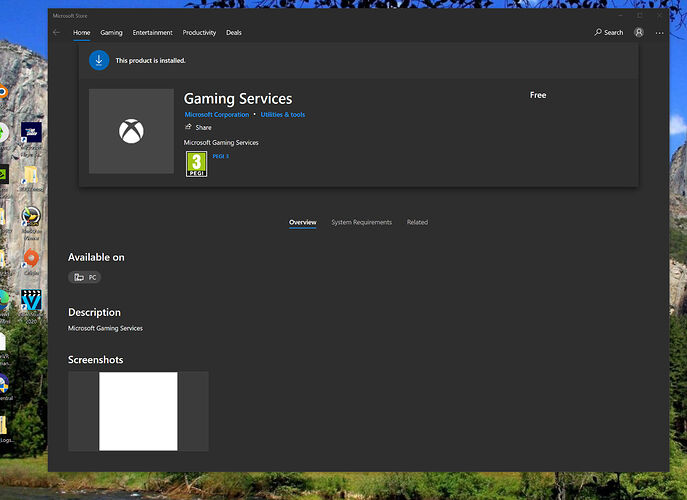Open the user account profile icon

(x=639, y=33)
